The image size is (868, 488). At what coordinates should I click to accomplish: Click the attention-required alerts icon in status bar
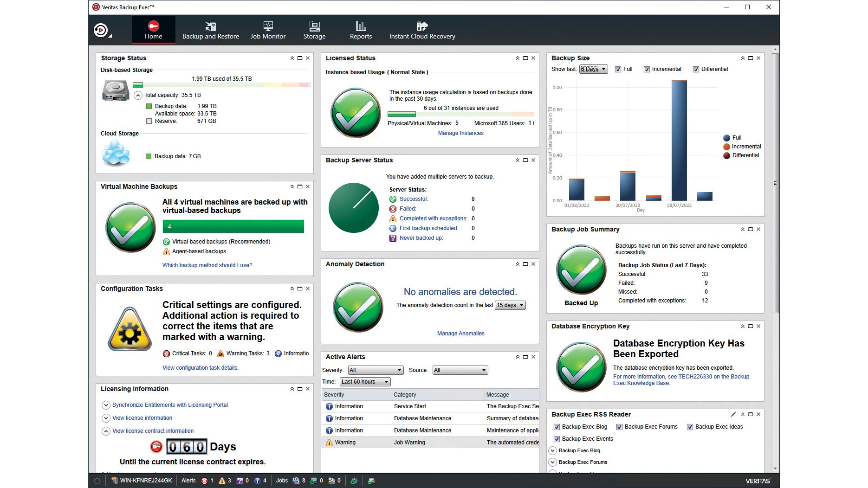(x=240, y=481)
